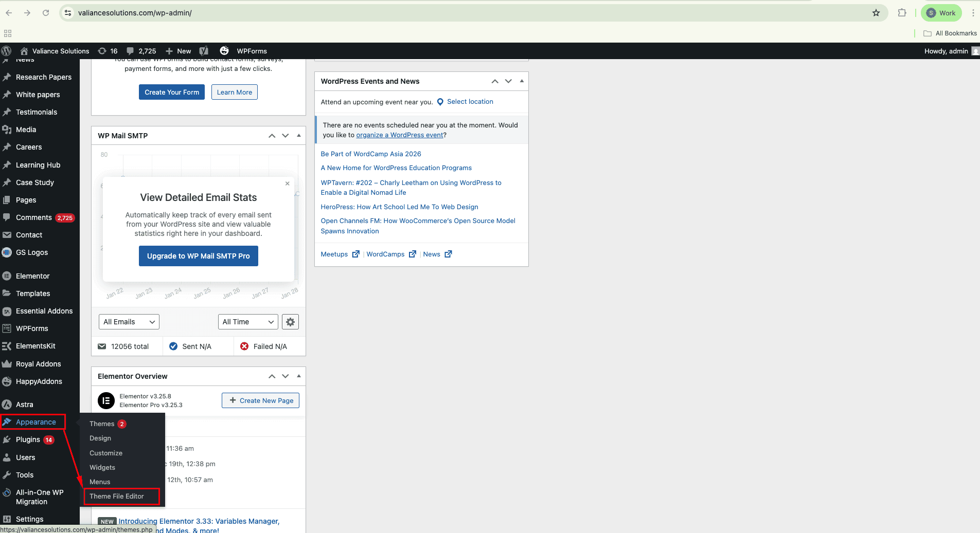Viewport: 980px width, 533px height.
Task: Click the Create New Page button
Action: coord(260,400)
